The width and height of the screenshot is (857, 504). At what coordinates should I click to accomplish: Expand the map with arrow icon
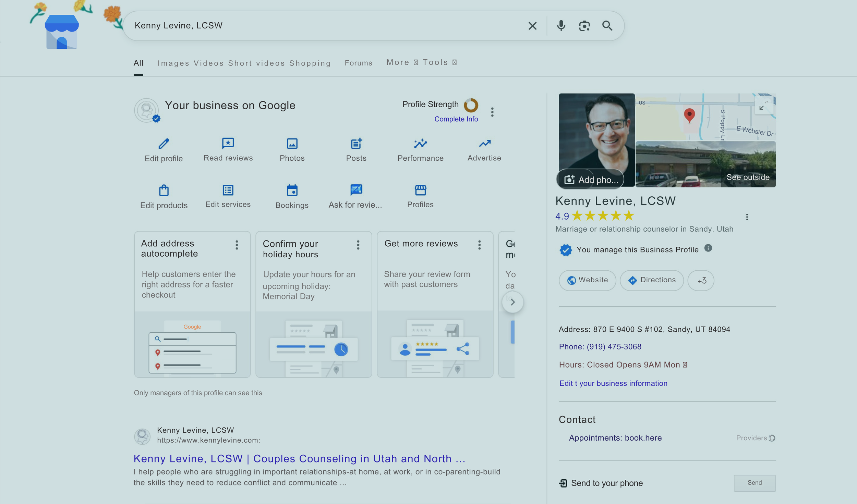(764, 105)
